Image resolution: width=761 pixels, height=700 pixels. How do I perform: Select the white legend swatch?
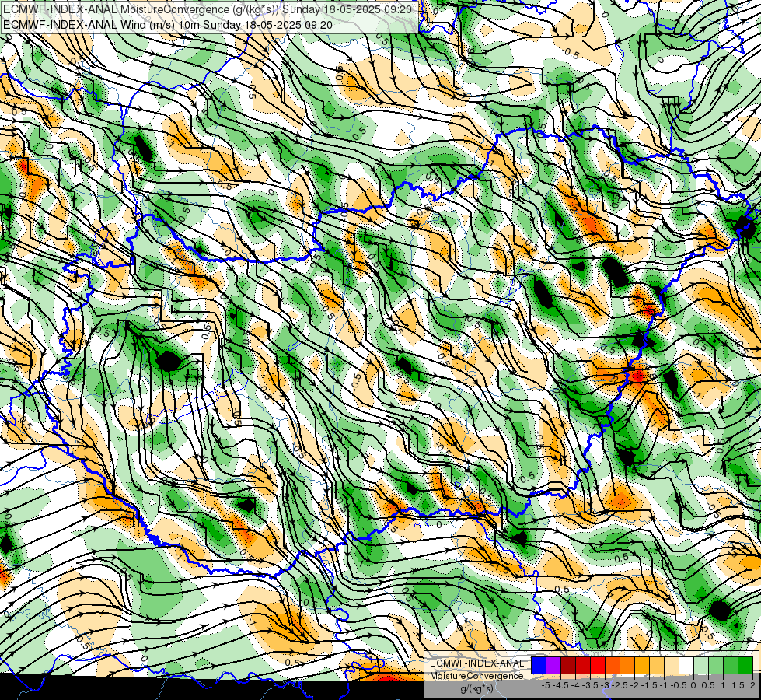pyautogui.click(x=686, y=665)
